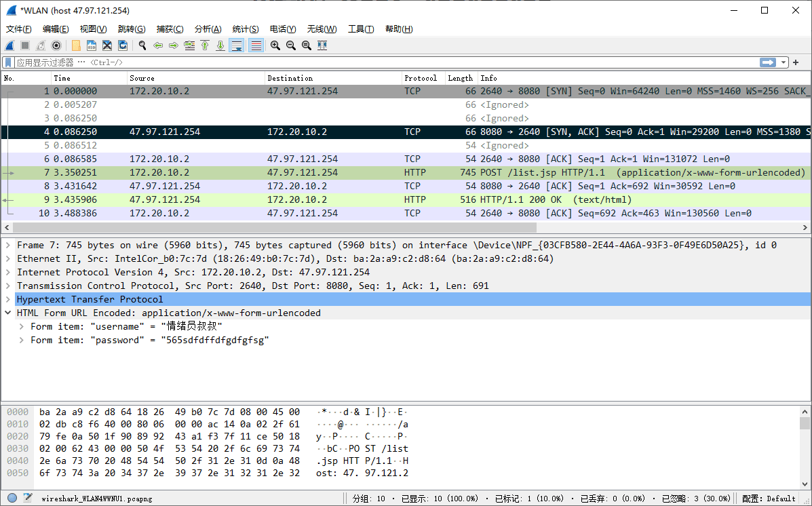The height and width of the screenshot is (506, 812).
Task: Expand the Hypertext Transfer Protocol tree
Action: pyautogui.click(x=8, y=299)
